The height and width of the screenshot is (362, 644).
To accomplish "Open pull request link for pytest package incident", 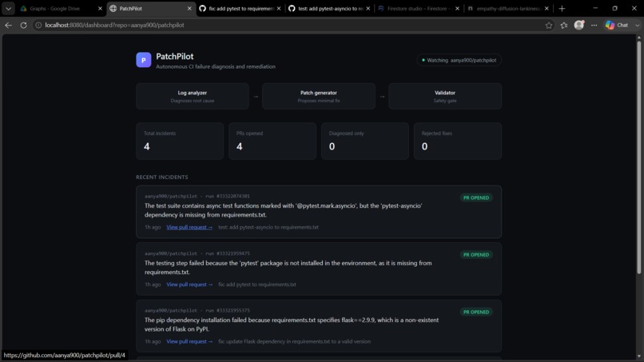I will [x=189, y=284].
